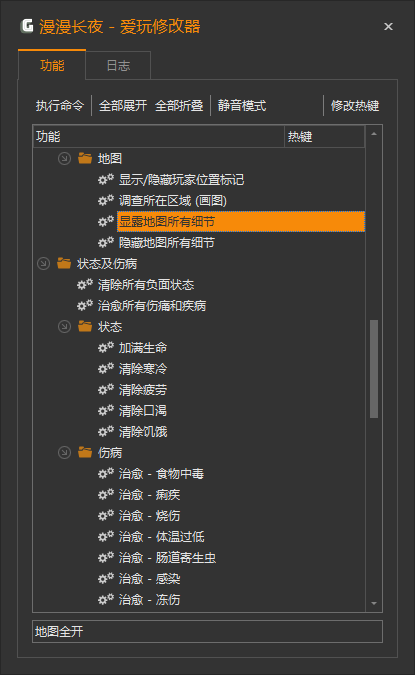Collapse the 地图 tree node

coord(64,158)
